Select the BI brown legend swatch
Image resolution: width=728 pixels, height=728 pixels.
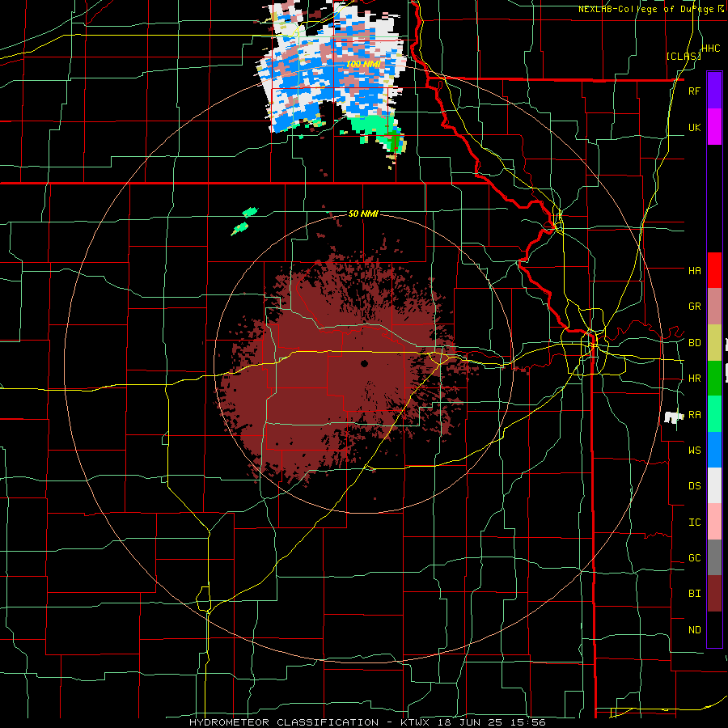coord(714,594)
